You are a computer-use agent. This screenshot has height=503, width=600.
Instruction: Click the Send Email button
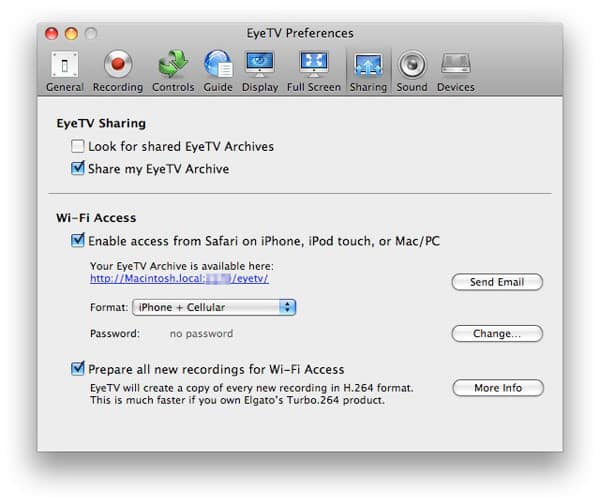(x=497, y=282)
